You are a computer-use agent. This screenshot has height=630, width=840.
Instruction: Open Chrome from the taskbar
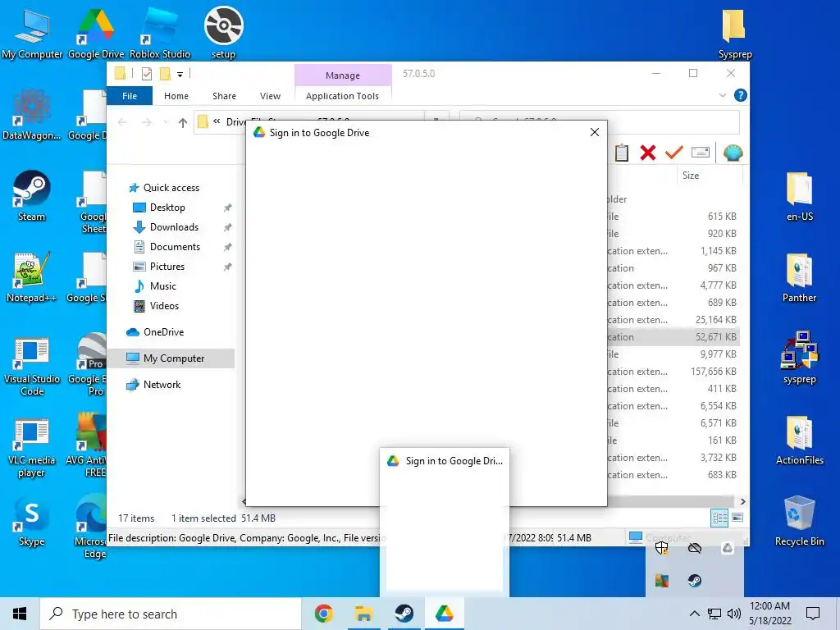pyautogui.click(x=323, y=614)
